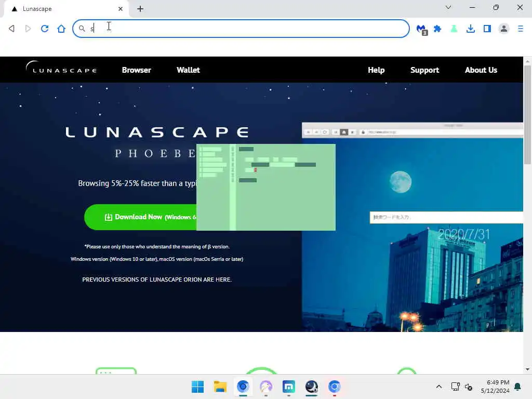This screenshot has height=399, width=532.
Task: Go forward with the forward arrow
Action: click(x=28, y=29)
